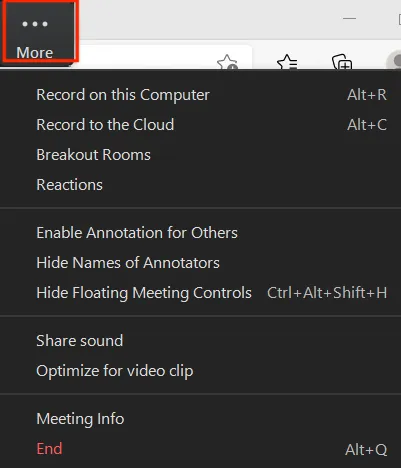Toggle Hide Names of Annotators
This screenshot has height=468, width=401.
pyautogui.click(x=200, y=263)
